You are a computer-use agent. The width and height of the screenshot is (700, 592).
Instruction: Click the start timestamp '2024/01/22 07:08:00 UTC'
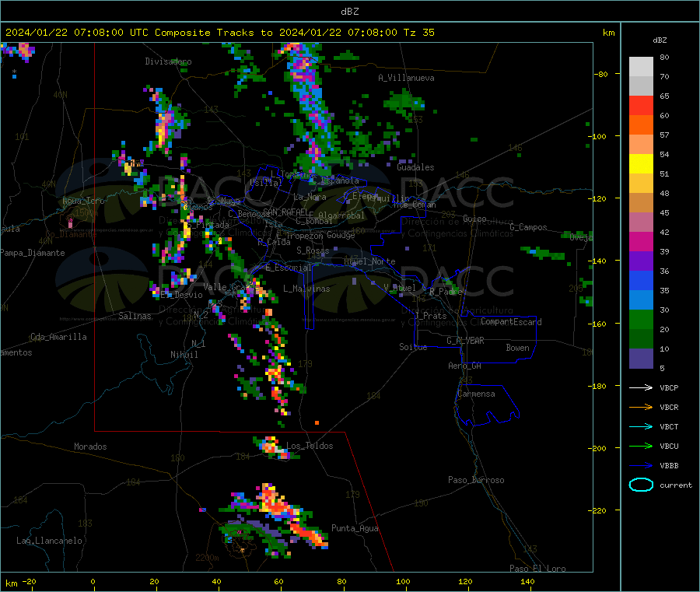[77, 33]
